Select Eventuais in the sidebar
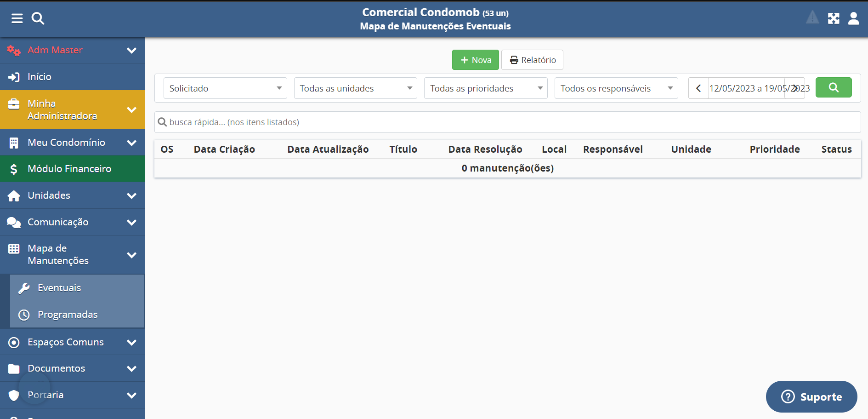Image resolution: width=868 pixels, height=419 pixels. point(77,288)
